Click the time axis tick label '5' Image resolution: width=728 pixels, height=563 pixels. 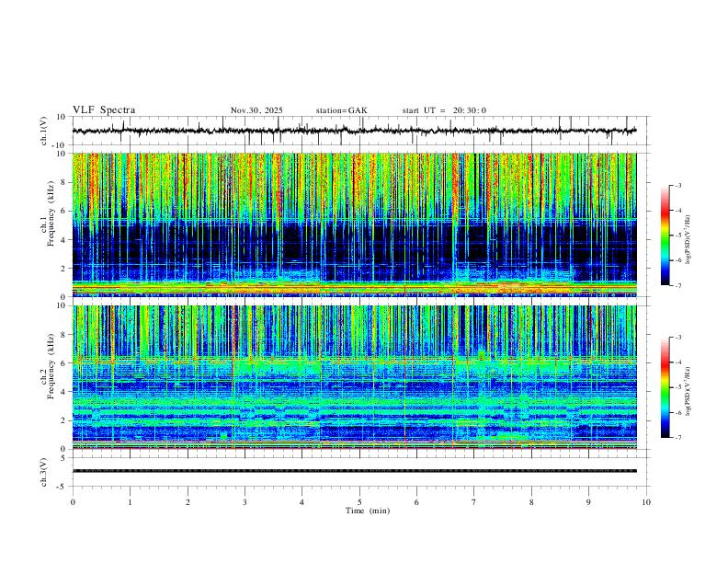click(x=359, y=502)
